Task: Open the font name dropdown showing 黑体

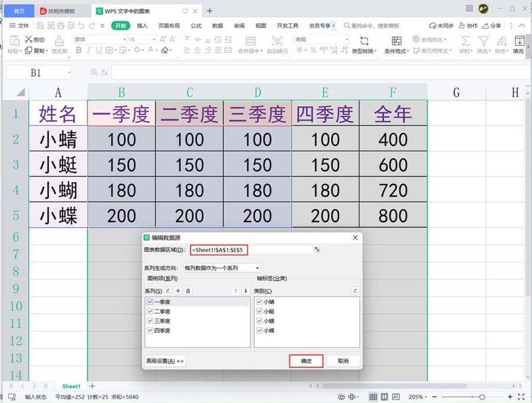Action: click(124, 40)
